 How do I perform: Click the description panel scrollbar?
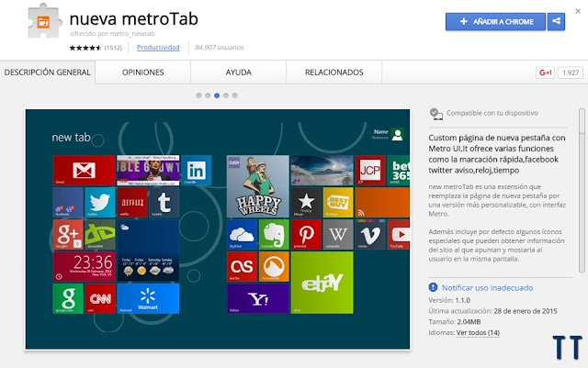(x=582, y=191)
